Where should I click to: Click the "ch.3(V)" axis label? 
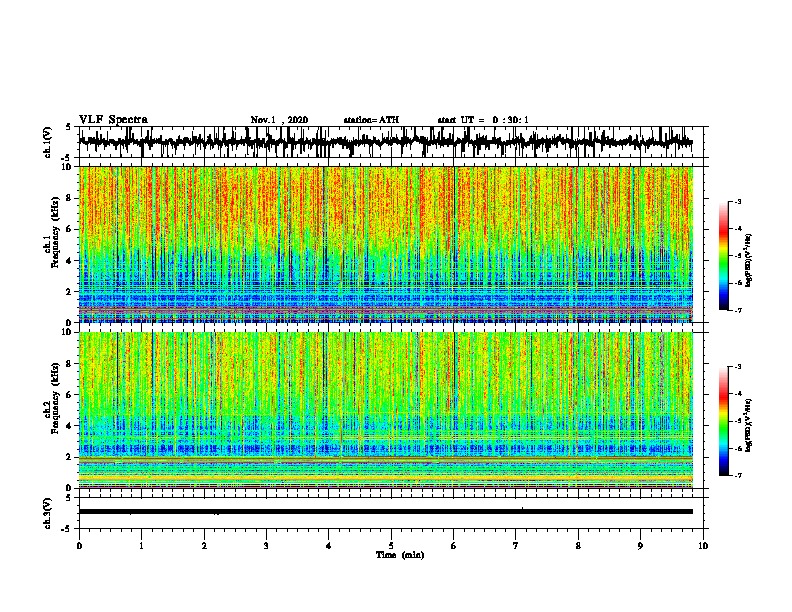(x=48, y=513)
